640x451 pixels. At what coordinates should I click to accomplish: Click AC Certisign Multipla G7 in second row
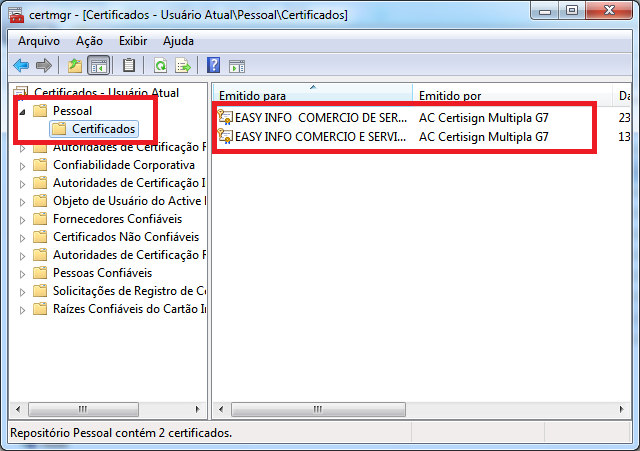pos(484,136)
